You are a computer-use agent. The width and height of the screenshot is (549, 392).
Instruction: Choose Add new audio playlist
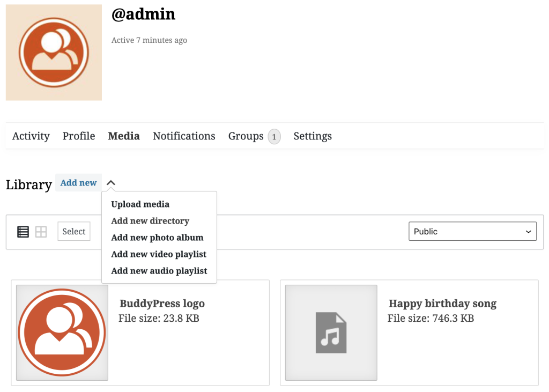click(159, 271)
